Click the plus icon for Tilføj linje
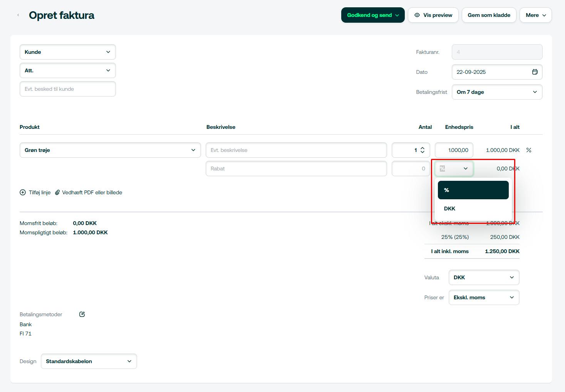This screenshot has width=565, height=392. pos(23,192)
